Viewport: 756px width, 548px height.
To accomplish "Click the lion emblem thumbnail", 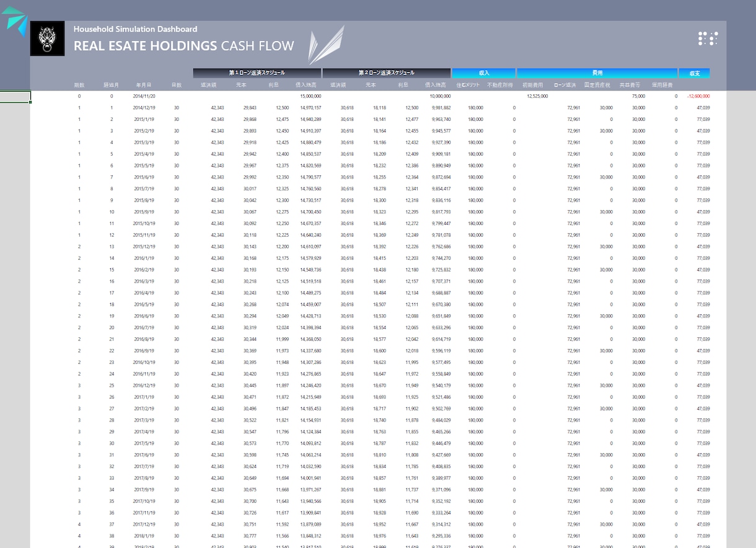I will click(47, 38).
